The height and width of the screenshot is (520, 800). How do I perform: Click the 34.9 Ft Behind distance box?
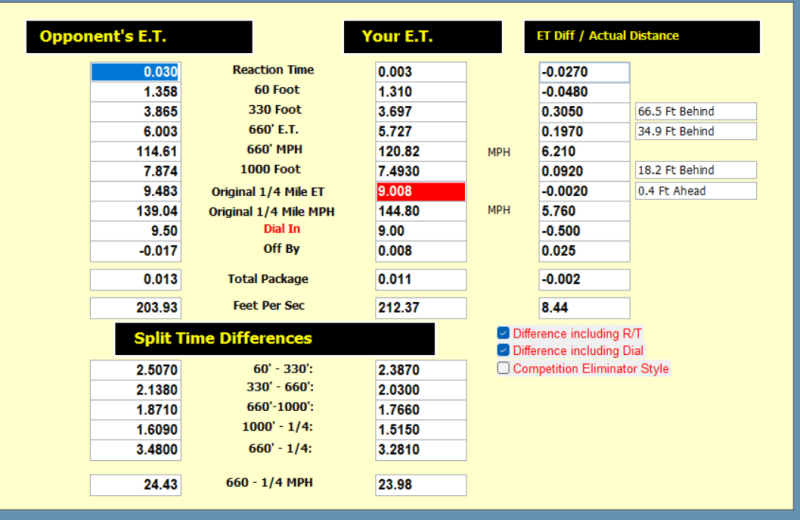pos(696,131)
